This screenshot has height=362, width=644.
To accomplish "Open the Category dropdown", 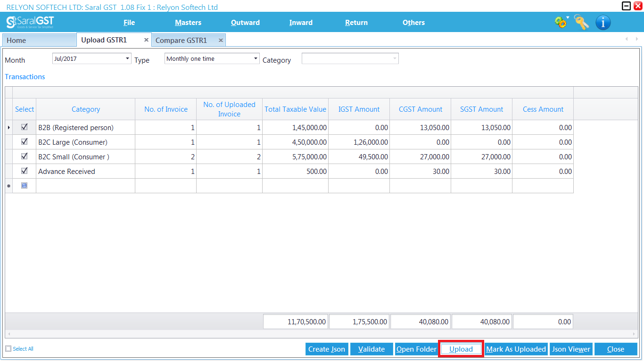I will [395, 58].
